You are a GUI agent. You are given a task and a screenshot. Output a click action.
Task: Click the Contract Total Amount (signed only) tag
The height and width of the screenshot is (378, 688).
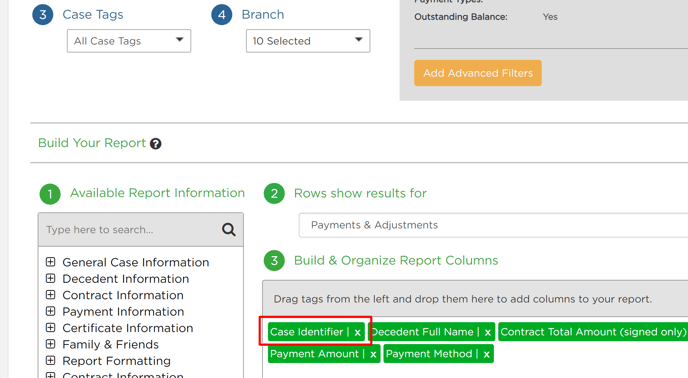point(593,332)
